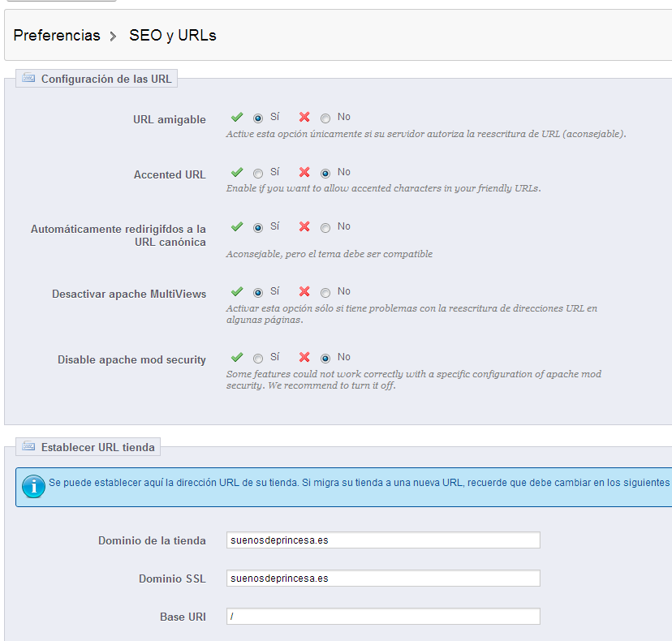672x641 pixels.
Task: Click the blue info icon in the notice
Action: point(33,486)
